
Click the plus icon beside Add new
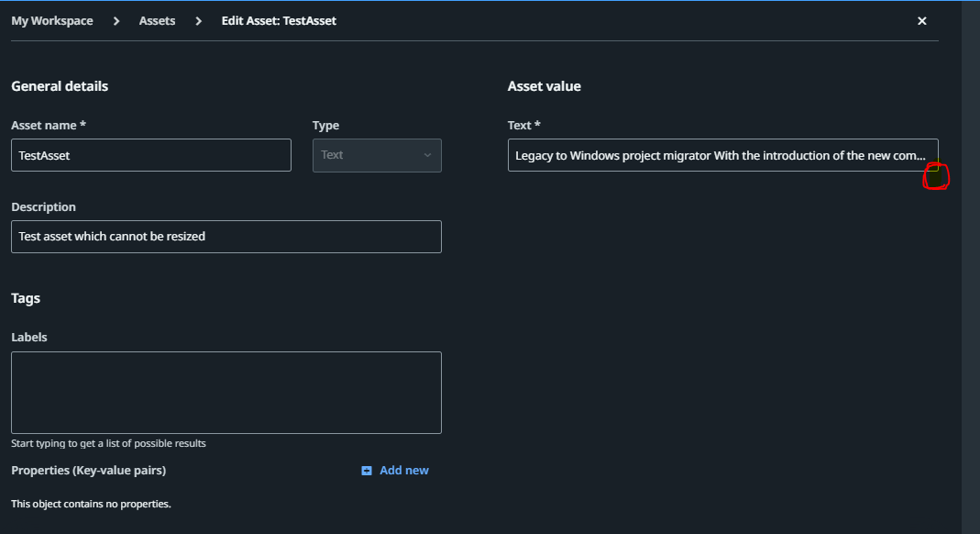[x=367, y=471]
